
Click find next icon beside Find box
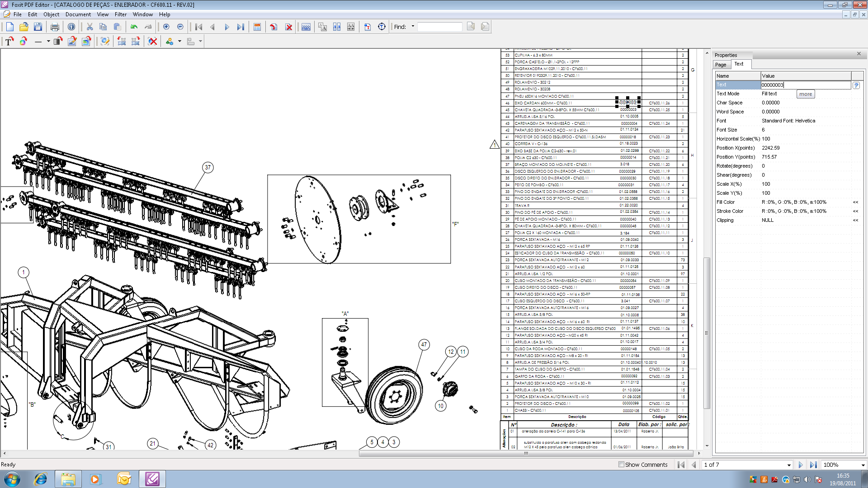(x=485, y=27)
